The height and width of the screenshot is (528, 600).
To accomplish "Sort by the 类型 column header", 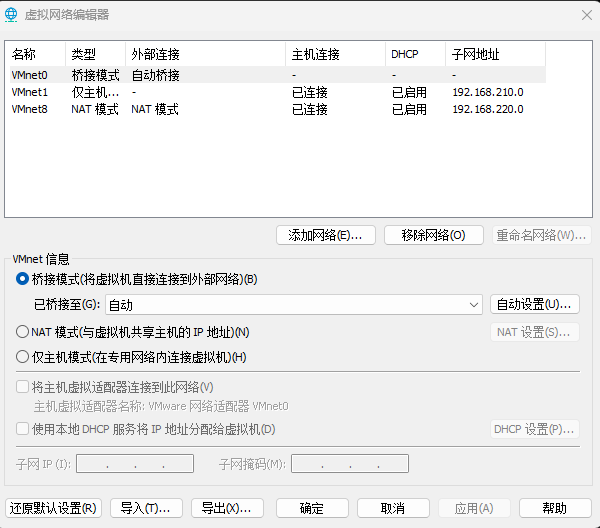I will pos(95,54).
